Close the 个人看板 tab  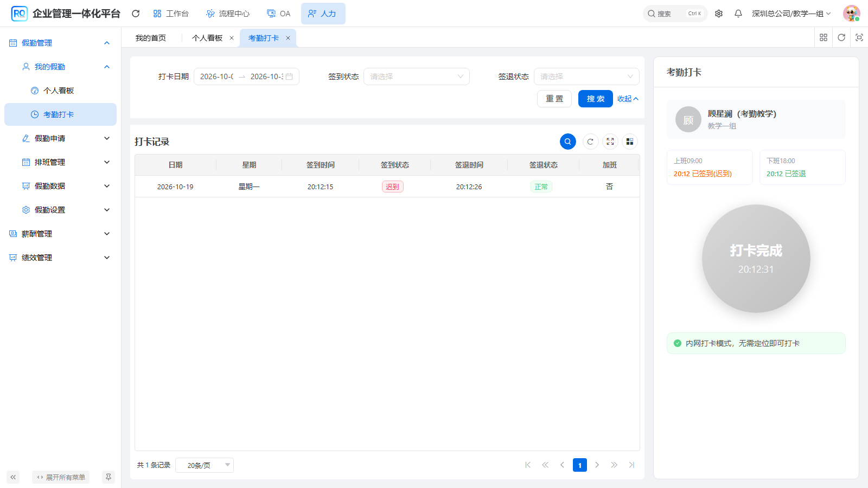[x=232, y=38]
